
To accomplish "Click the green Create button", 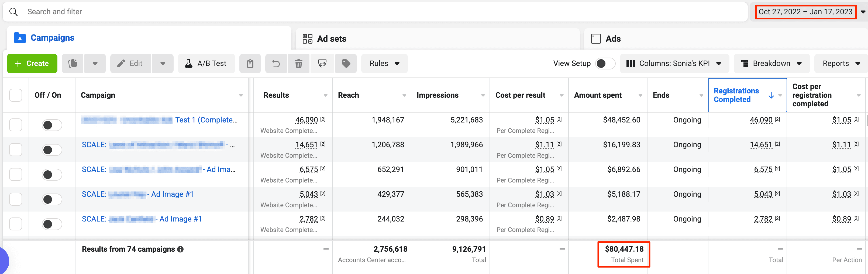I will [32, 63].
